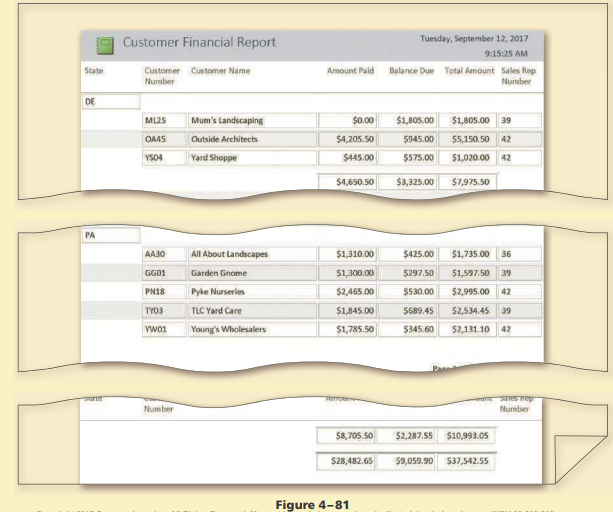613x512 pixels.
Task: Click the TLC Yard Care name cell
Action: 252,311
